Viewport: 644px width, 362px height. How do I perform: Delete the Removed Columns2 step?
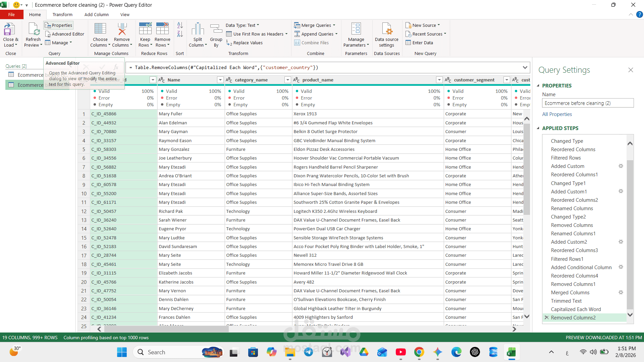pos(546,317)
